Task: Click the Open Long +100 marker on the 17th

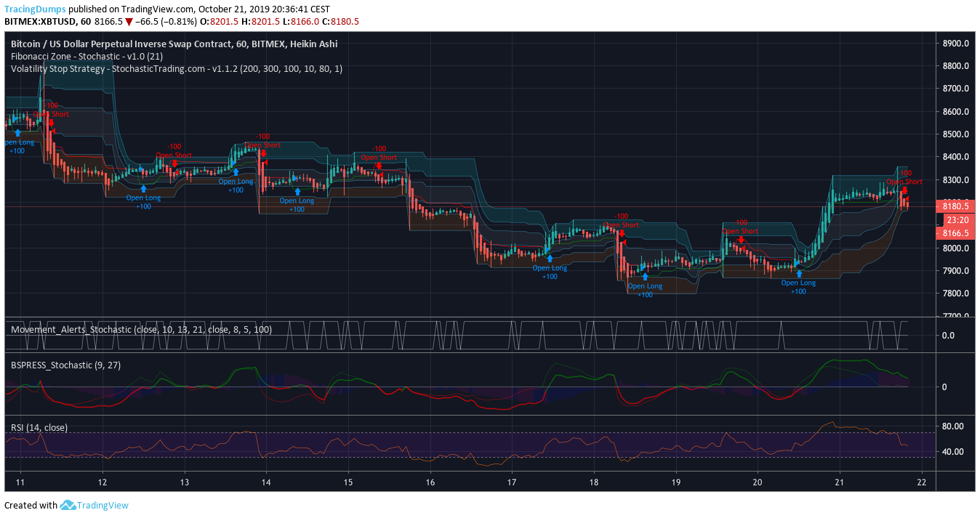Action: (550, 267)
